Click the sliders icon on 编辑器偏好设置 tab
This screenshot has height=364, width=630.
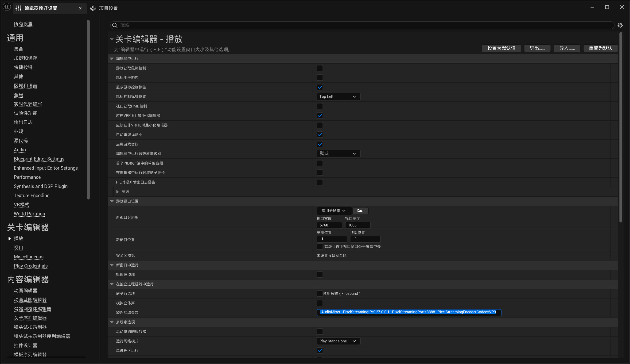pyautogui.click(x=18, y=8)
